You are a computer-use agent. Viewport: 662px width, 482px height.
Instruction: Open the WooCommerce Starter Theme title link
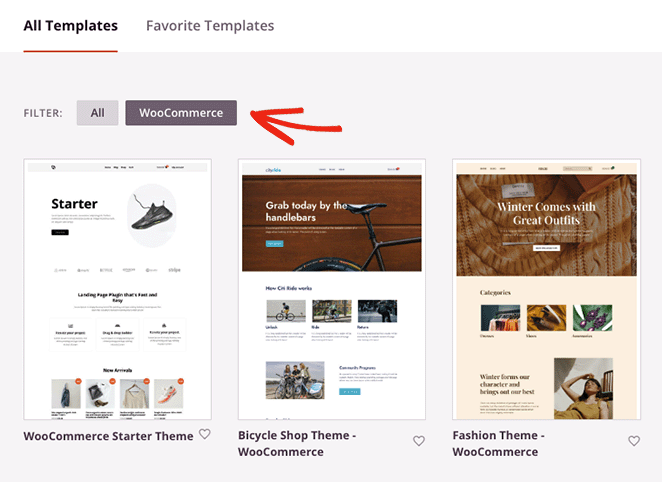pyautogui.click(x=108, y=436)
